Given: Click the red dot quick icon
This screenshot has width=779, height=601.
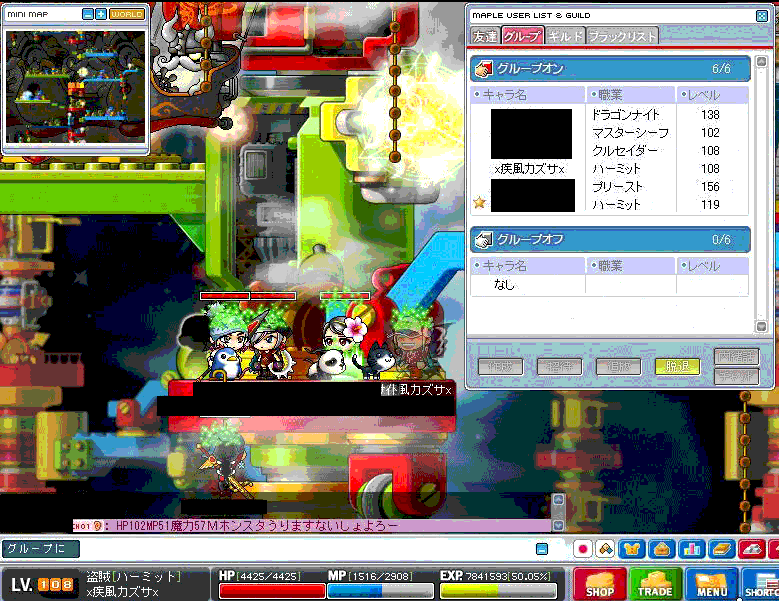Looking at the screenshot, I should (583, 549).
